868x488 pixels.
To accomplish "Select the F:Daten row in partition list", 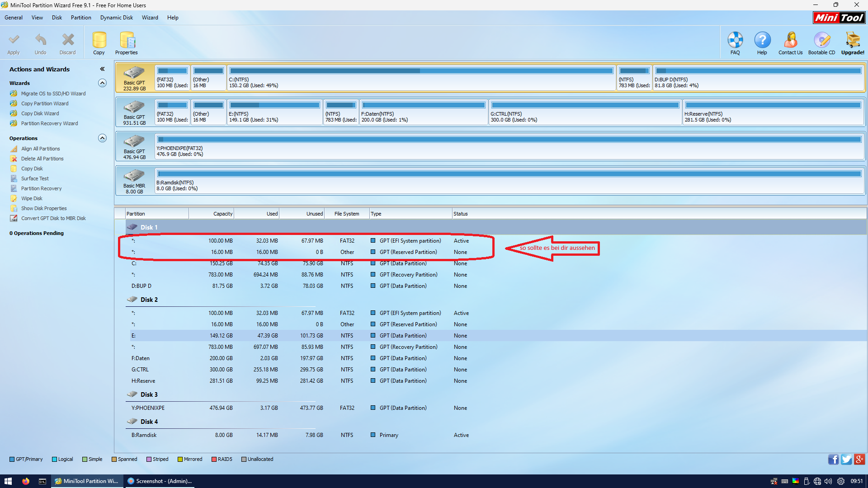I will pos(141,358).
